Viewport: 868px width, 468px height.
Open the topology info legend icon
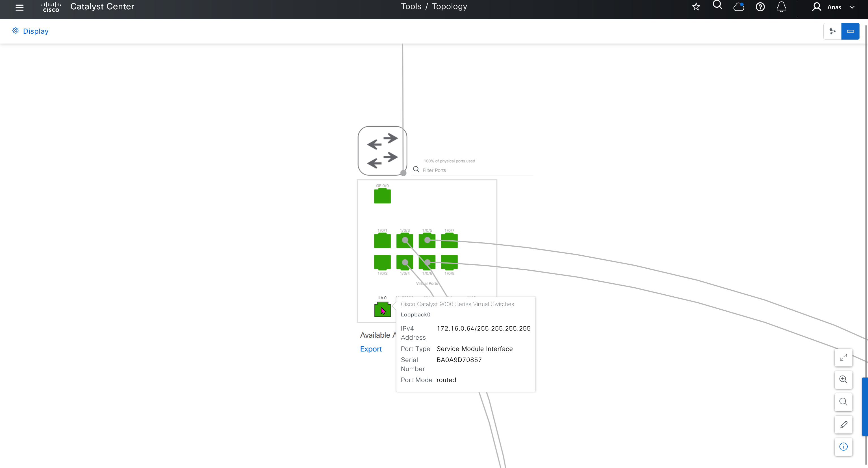[843, 447]
